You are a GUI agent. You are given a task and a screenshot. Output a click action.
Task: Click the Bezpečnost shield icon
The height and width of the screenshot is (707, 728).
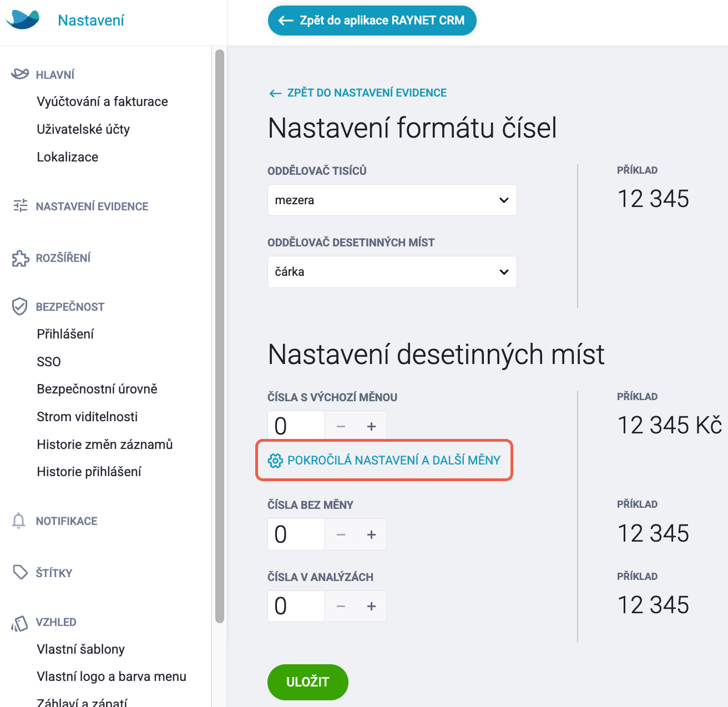coord(20,306)
